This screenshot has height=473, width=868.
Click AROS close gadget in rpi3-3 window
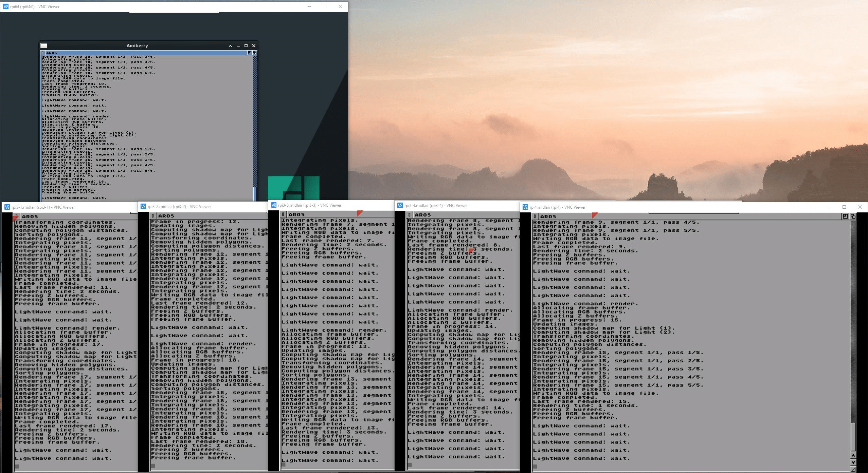[x=283, y=214]
